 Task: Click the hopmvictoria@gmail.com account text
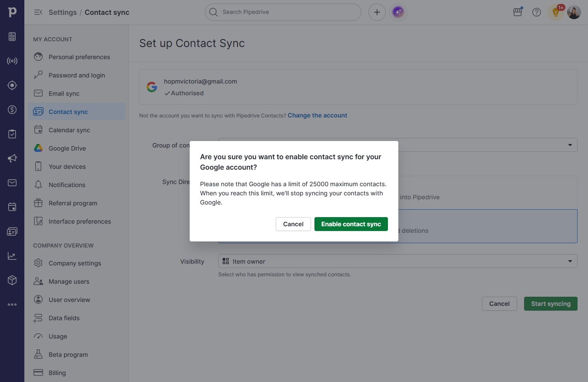coord(200,81)
